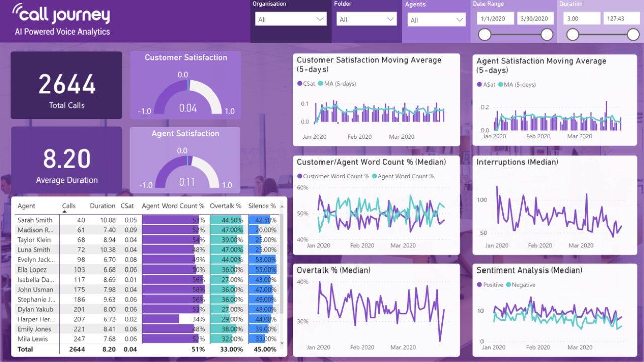Click the ASat legend item
Screen dimensions: 644x362
click(x=486, y=85)
